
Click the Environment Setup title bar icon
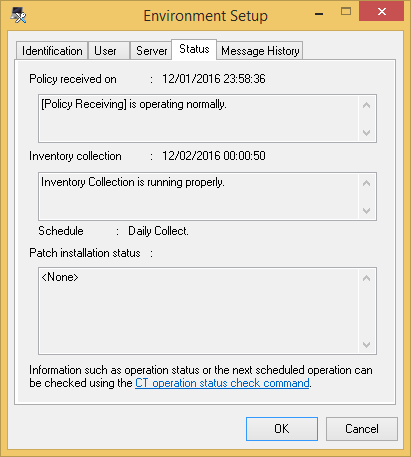pyautogui.click(x=18, y=16)
